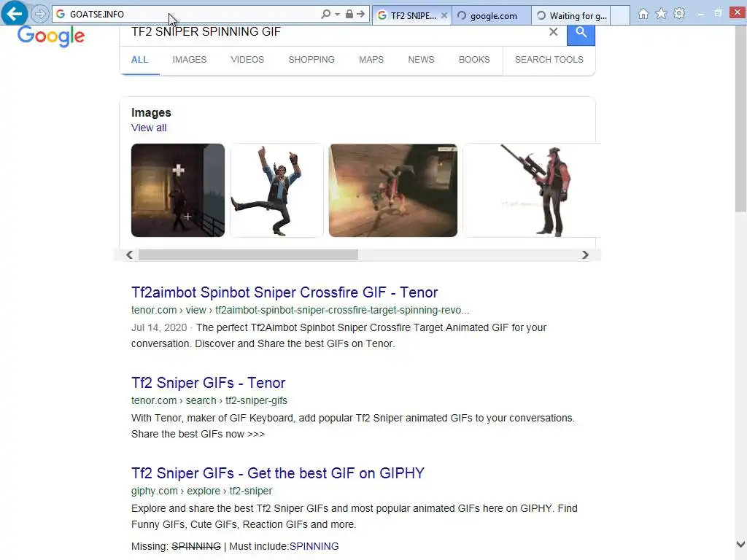
Task: Open a new blank tab
Action: point(620,15)
